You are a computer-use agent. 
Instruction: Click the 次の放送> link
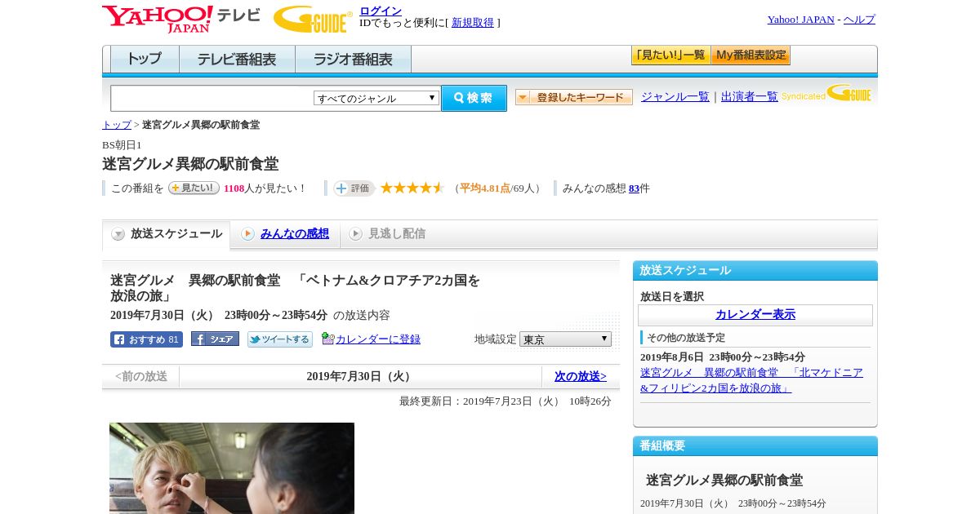581,376
